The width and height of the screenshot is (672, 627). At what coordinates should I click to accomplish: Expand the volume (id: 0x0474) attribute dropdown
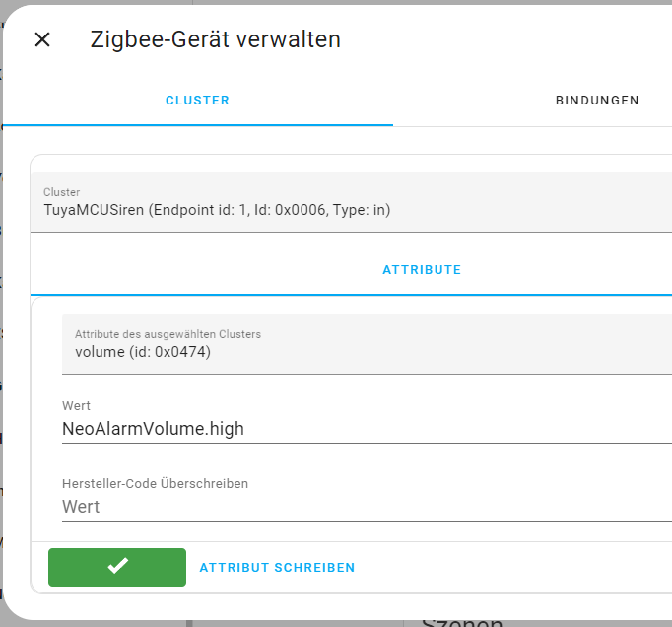pos(367,344)
